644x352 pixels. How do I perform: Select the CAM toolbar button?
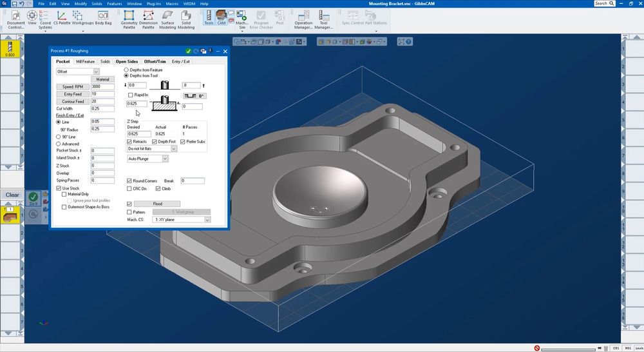click(x=222, y=16)
